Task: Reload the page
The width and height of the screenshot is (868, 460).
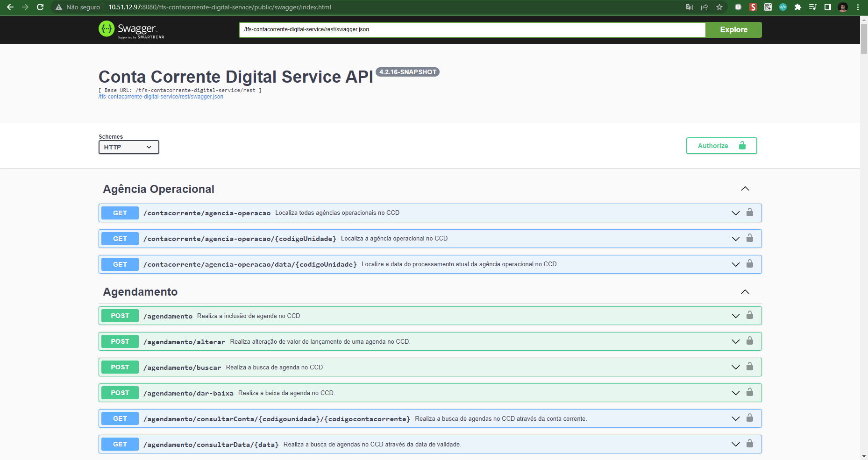Action: point(40,7)
